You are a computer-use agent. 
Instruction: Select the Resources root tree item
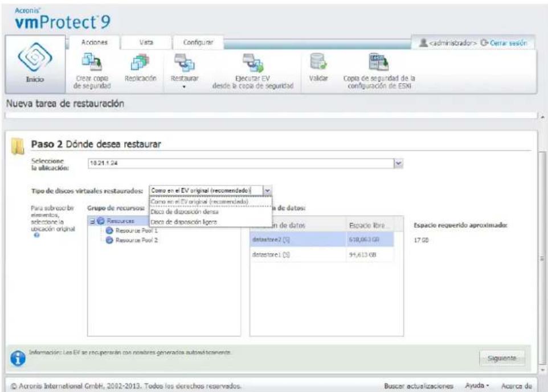pos(121,221)
